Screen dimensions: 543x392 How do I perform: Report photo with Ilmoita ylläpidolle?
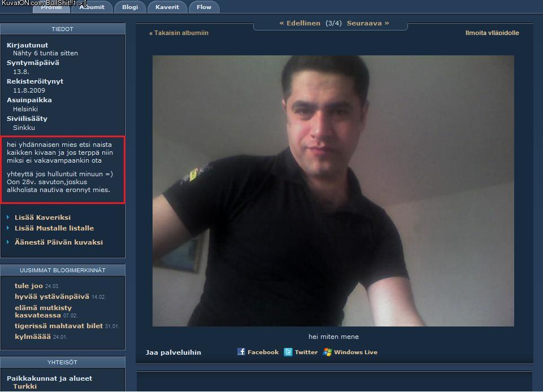492,33
